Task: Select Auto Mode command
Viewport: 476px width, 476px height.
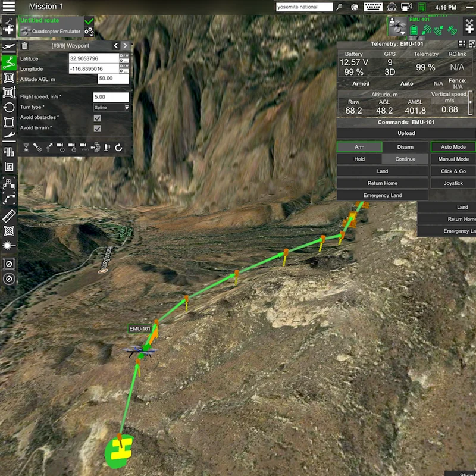Action: click(453, 147)
